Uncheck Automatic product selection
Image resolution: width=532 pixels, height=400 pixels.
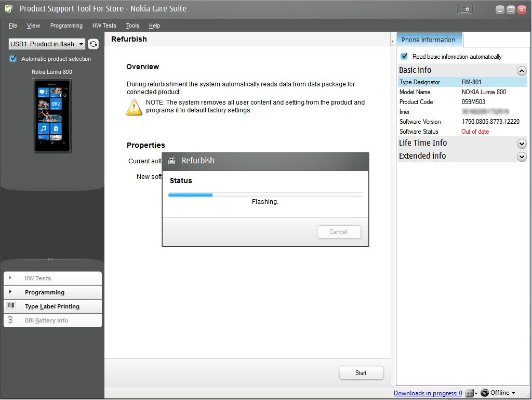click(13, 58)
